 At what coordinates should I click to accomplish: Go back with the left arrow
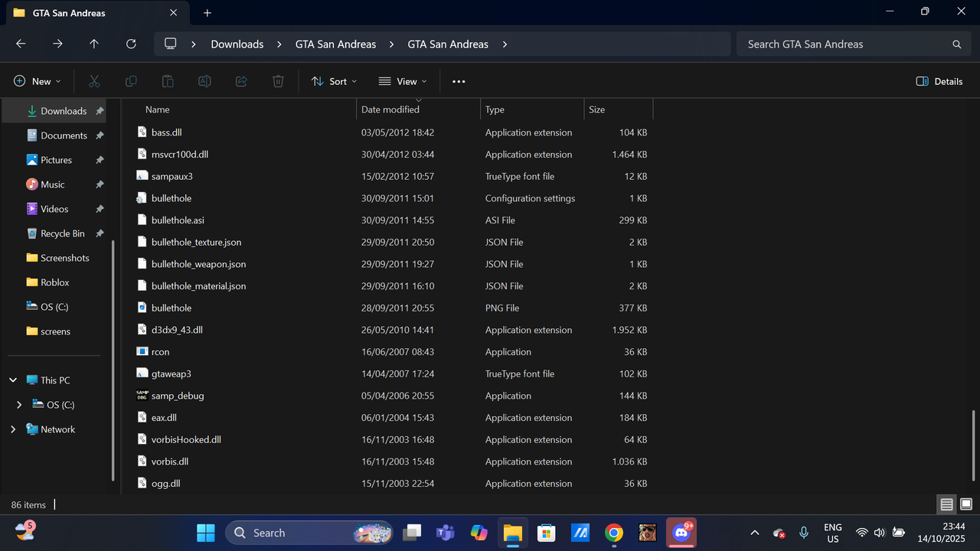point(21,44)
